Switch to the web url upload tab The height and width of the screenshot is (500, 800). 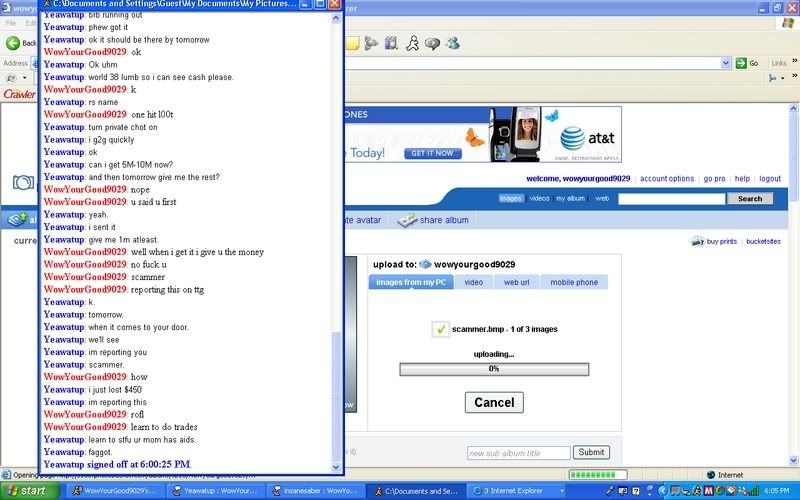pyautogui.click(x=516, y=282)
